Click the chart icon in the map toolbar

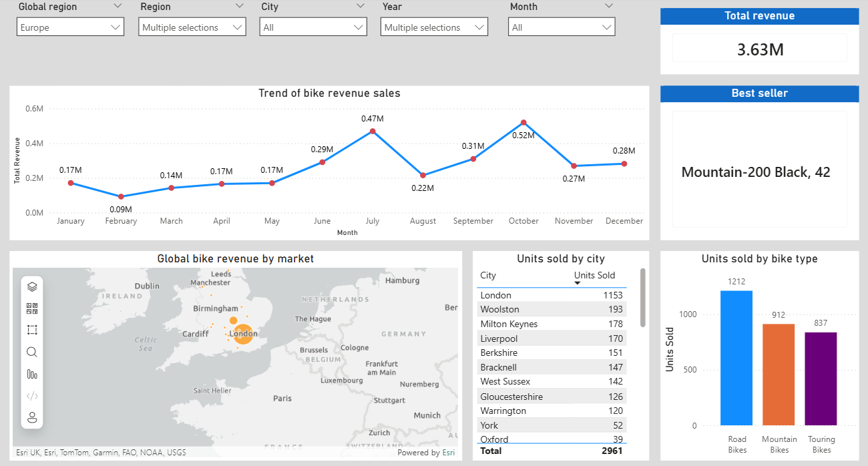pos(31,374)
